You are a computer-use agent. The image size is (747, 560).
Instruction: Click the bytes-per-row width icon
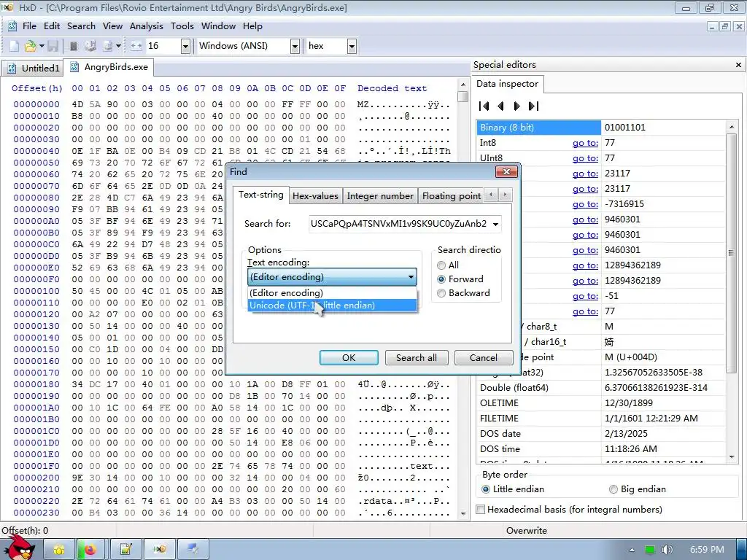coord(136,46)
